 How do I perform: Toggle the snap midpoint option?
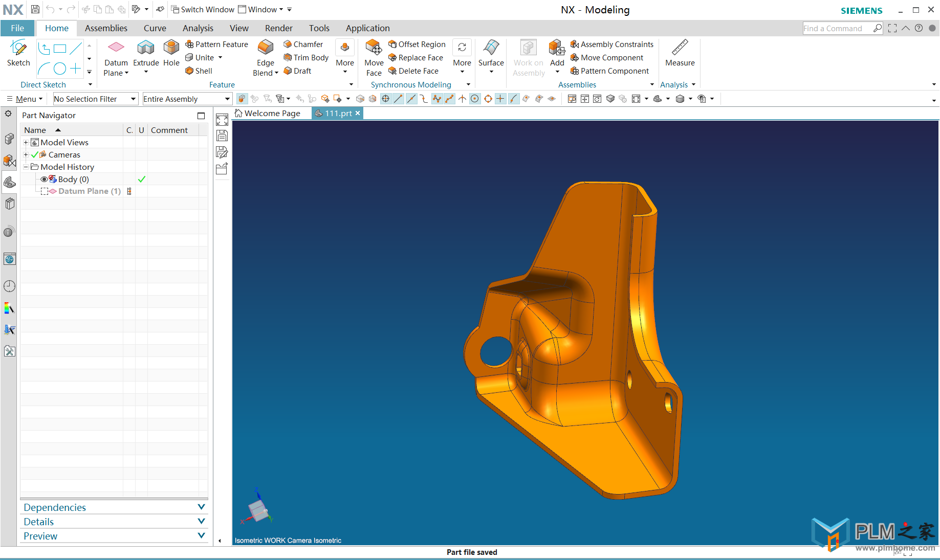pos(411,99)
